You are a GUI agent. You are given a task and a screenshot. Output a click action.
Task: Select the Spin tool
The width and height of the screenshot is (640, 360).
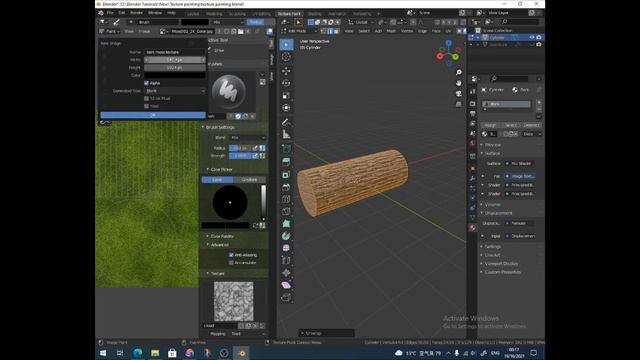point(286,236)
